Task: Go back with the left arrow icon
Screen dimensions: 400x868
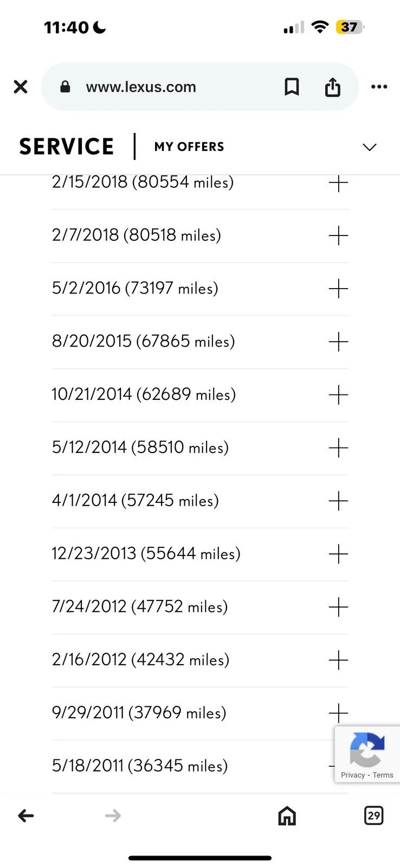Action: 26,815
